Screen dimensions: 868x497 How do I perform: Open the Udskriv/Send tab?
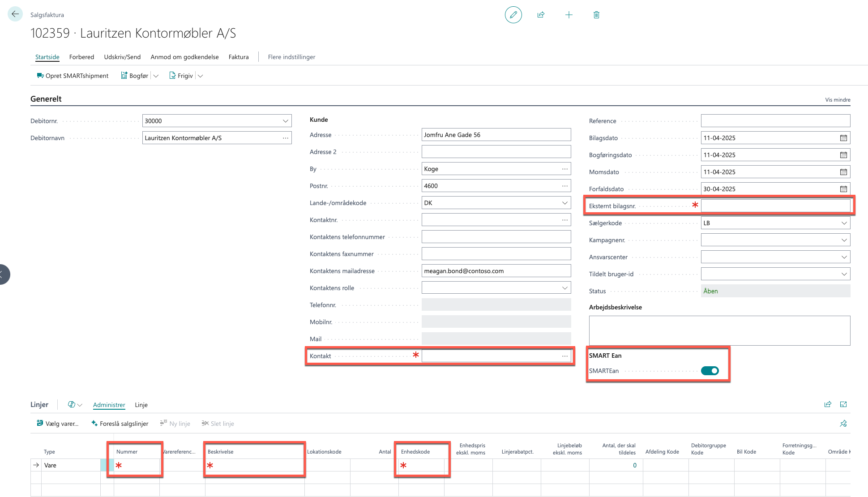(x=122, y=57)
